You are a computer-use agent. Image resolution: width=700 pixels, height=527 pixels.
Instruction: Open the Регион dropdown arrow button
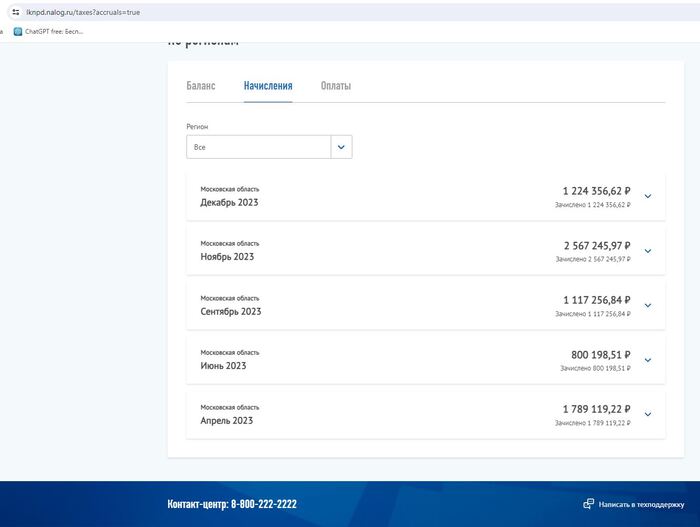(x=341, y=147)
